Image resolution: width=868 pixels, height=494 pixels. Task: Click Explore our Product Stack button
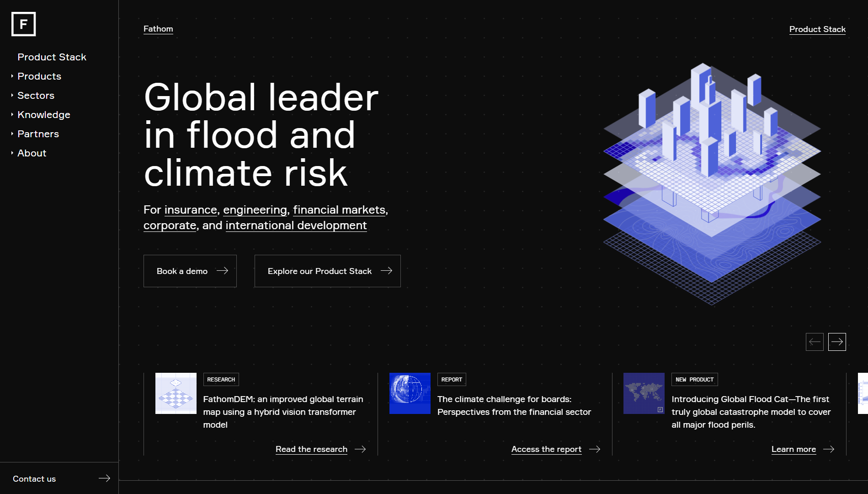(327, 271)
